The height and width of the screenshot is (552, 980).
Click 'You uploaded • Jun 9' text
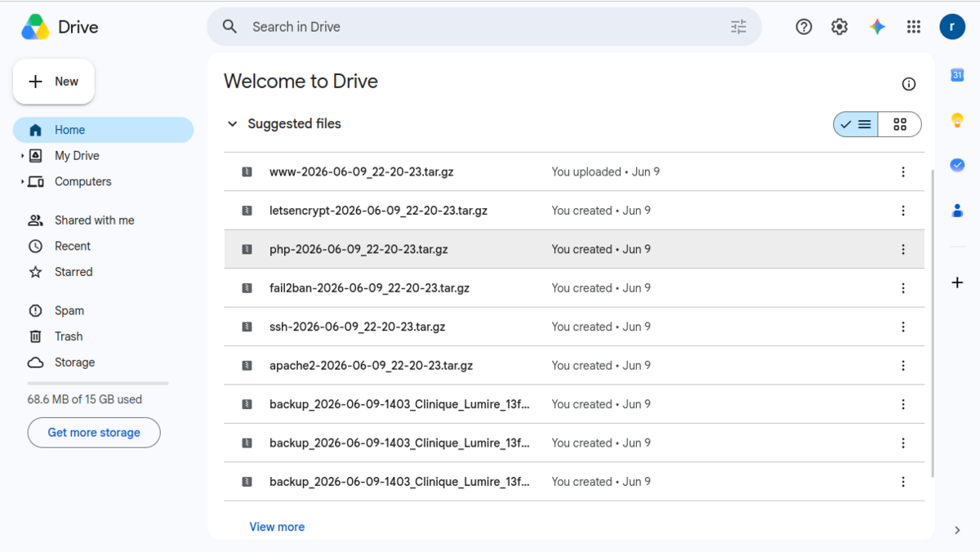point(605,172)
